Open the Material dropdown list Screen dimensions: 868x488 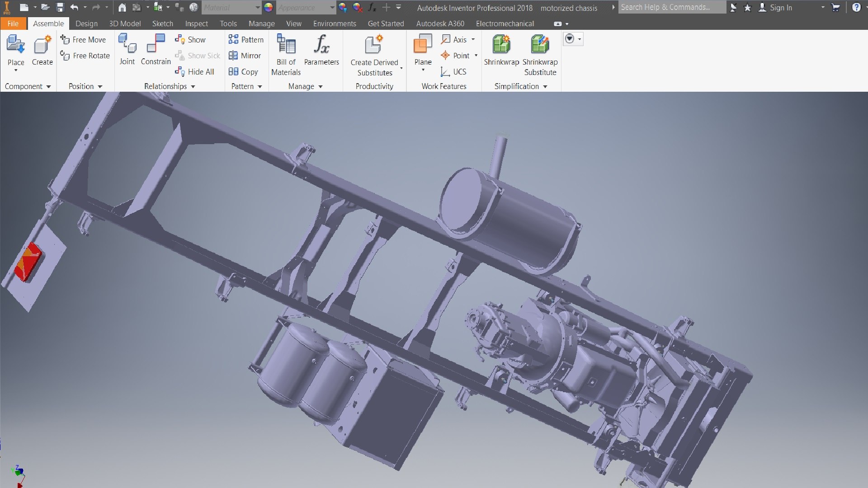[257, 7]
